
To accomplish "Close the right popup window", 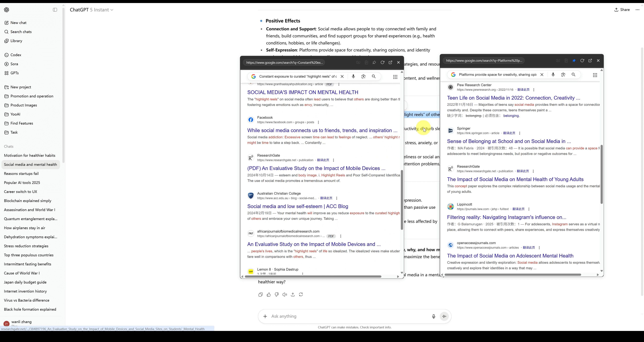I will (598, 61).
